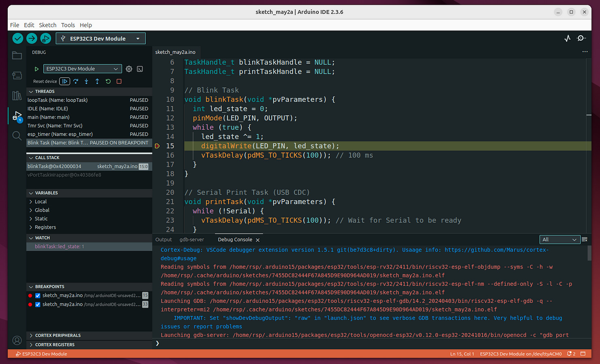Open the Edit menu
The height and width of the screenshot is (364, 600).
tap(29, 25)
